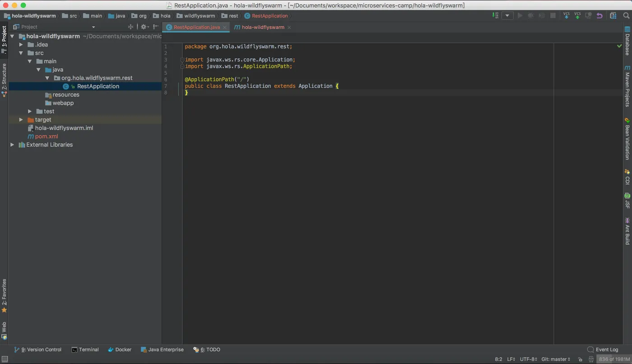Expand External Libraries node
Screen dimensions: 632x364
(12, 145)
